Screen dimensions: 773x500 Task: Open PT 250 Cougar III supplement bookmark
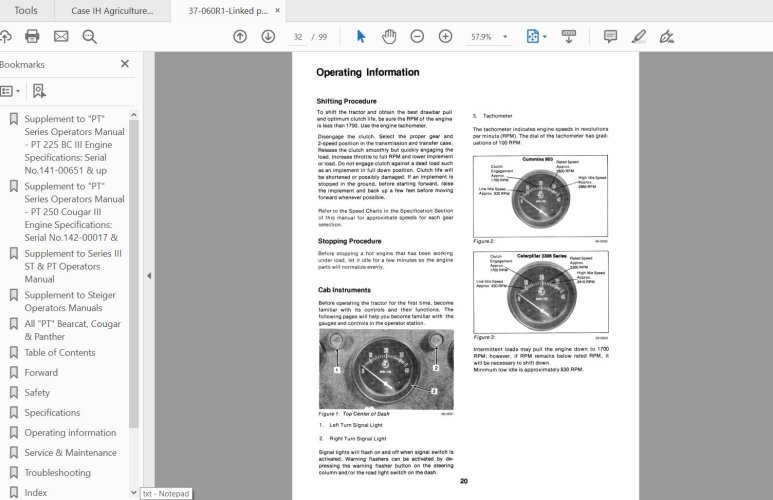tap(74, 212)
